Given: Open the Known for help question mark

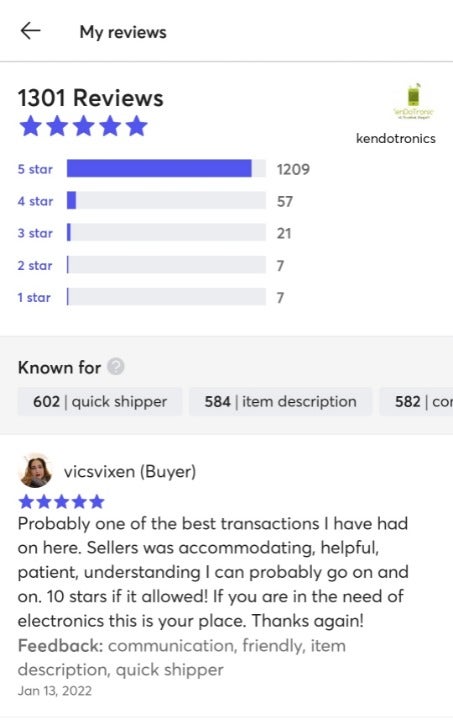Looking at the screenshot, I should point(116,367).
